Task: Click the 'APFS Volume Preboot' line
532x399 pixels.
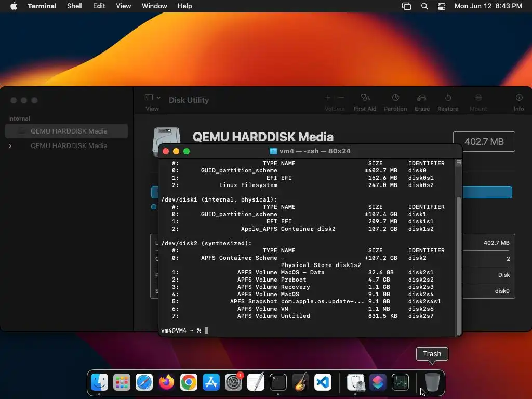Action: 303,280
